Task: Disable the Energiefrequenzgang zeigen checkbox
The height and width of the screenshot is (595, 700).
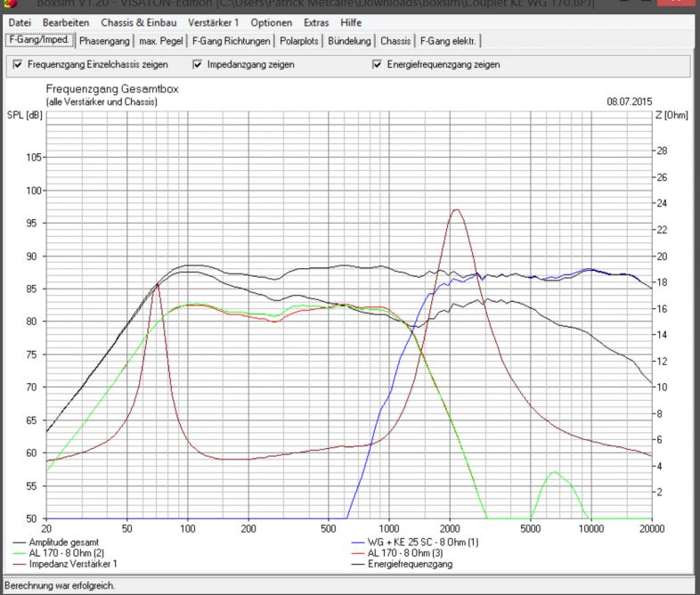Action: point(378,65)
